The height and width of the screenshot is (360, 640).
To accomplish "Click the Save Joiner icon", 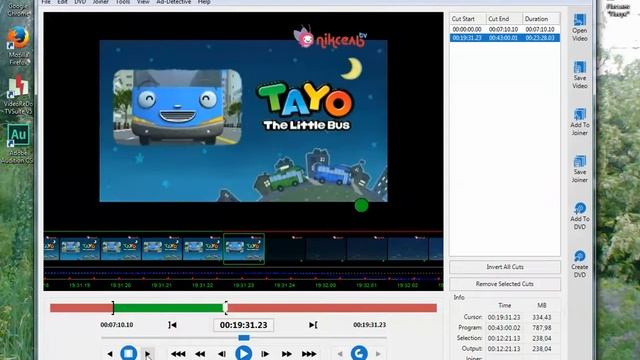I will tap(580, 162).
